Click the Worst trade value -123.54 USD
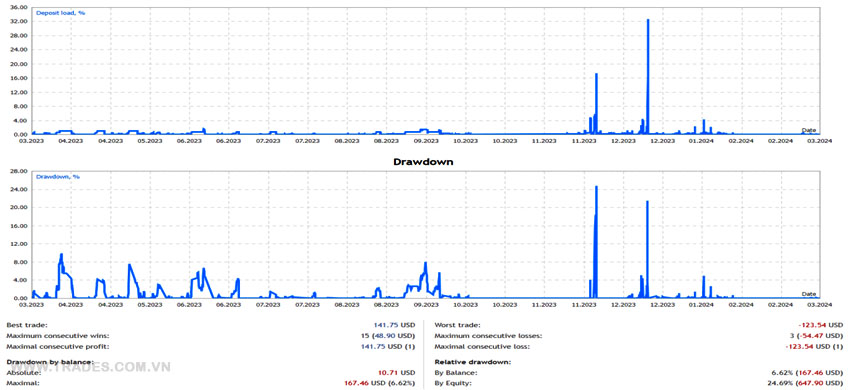 pyautogui.click(x=821, y=325)
